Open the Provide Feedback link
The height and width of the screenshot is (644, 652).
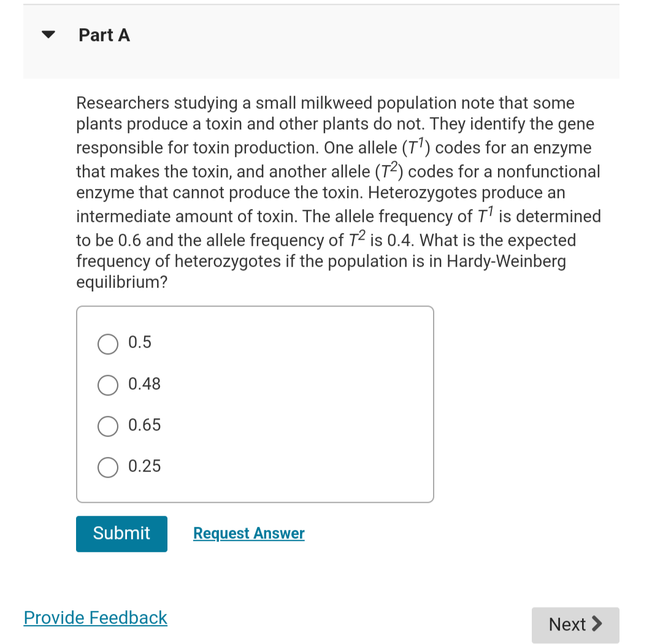95,618
